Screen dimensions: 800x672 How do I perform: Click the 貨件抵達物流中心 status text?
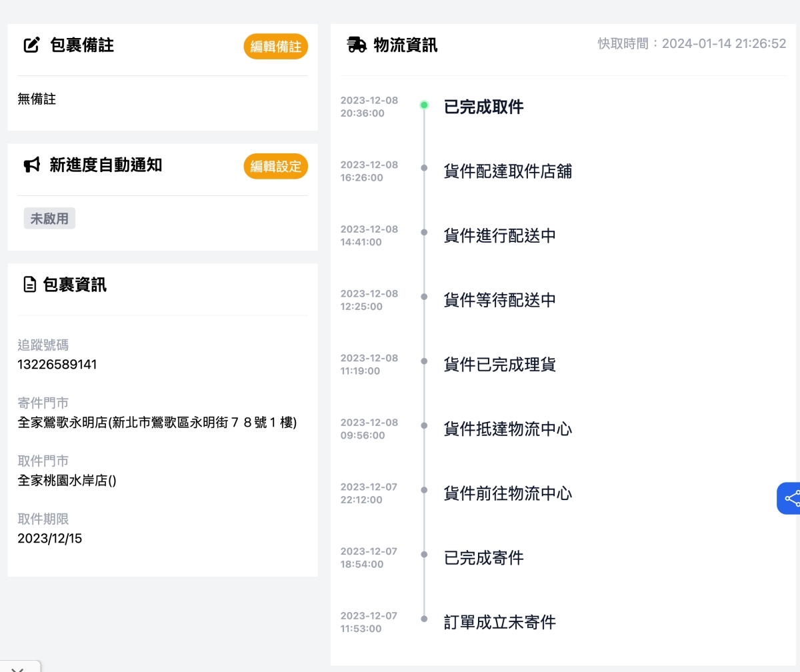click(508, 429)
